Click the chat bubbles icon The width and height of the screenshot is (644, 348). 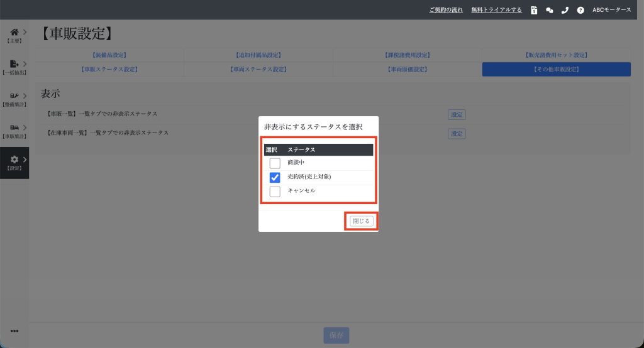point(549,10)
